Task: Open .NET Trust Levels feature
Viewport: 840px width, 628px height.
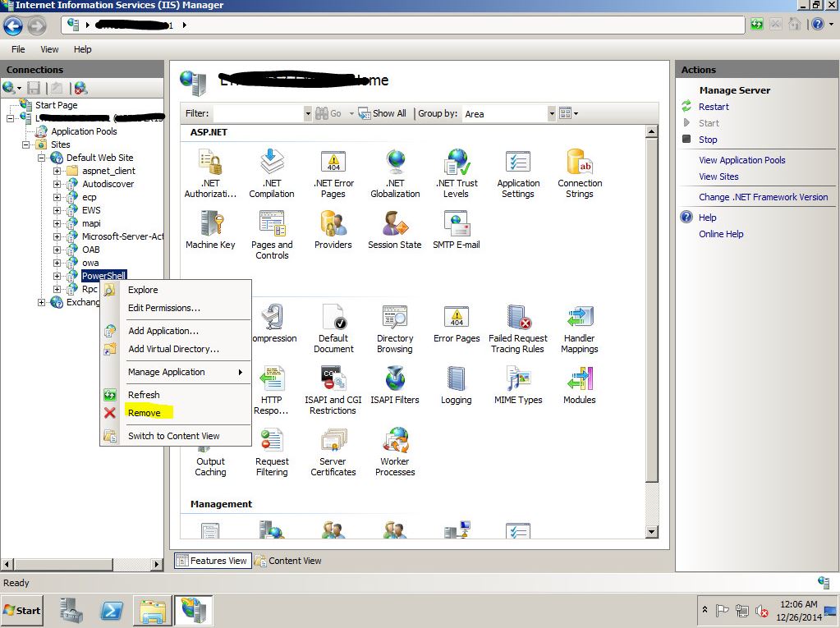Action: [457, 174]
